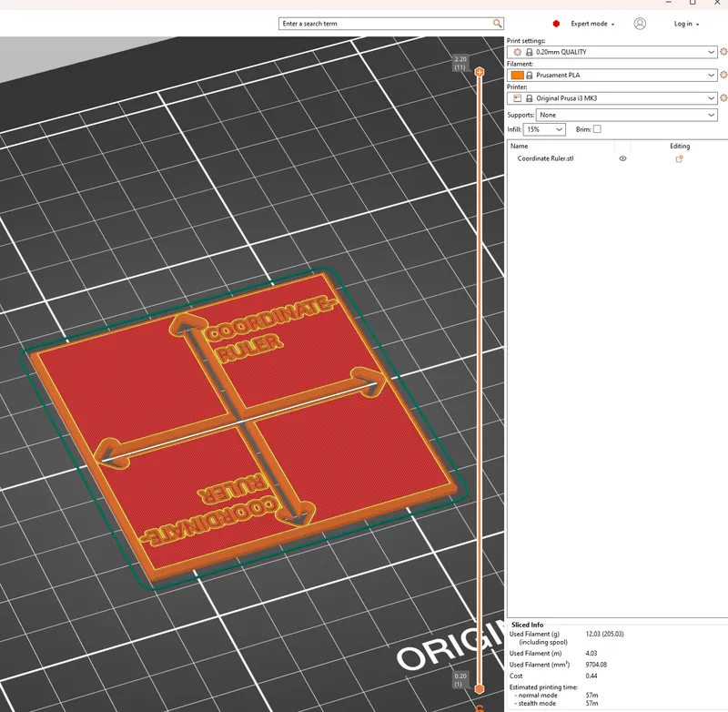Image resolution: width=728 pixels, height=712 pixels.
Task: Click the orange filament color swatch
Action: [x=517, y=76]
